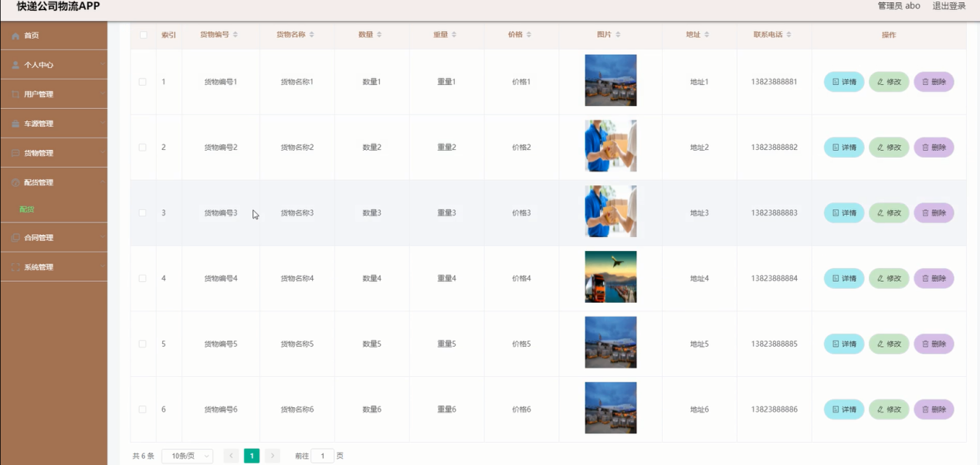Screen dimensions: 980x465
Task: Select the header select-all checkbox
Action: 143,35
